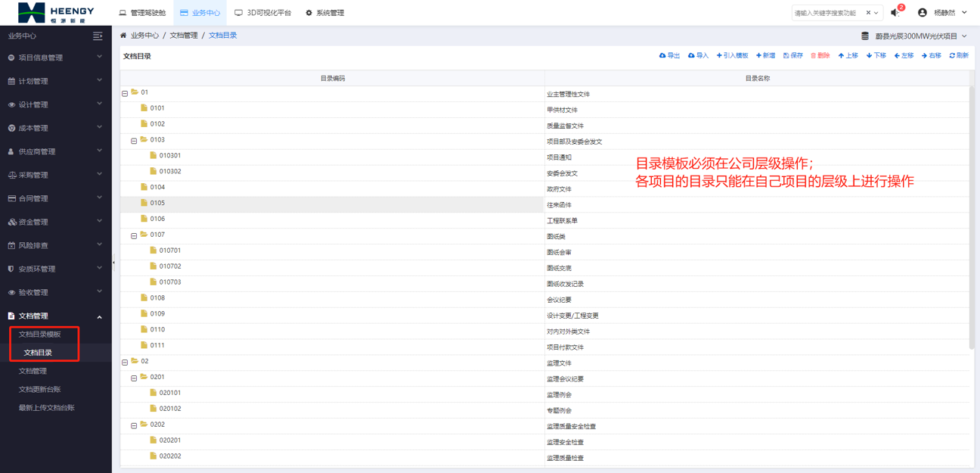The image size is (980, 473).
Task: Click the folder icon of row 010301
Action: [x=153, y=155]
